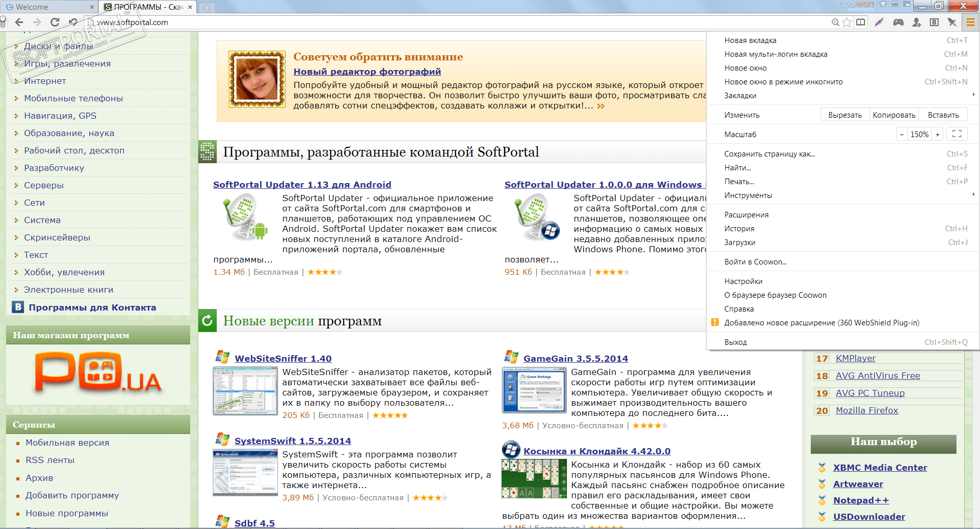Open the GameGain 3.5.5.2014 link

[576, 359]
